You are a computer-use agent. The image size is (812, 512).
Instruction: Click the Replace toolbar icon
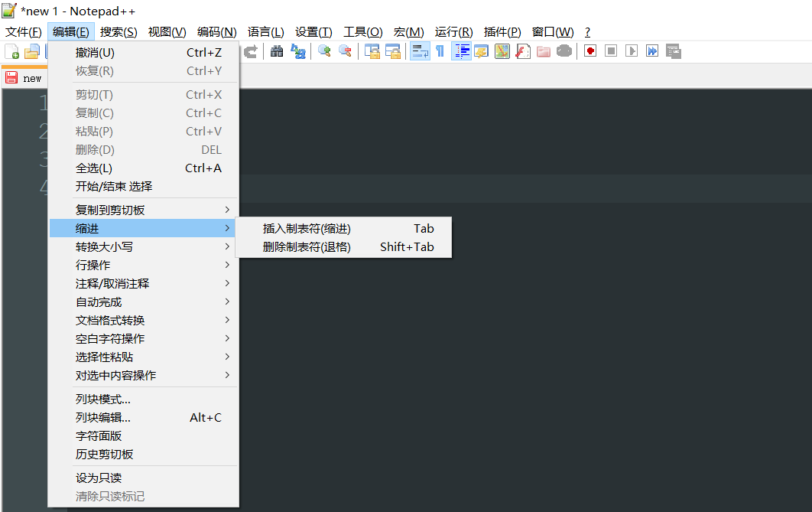pyautogui.click(x=298, y=51)
